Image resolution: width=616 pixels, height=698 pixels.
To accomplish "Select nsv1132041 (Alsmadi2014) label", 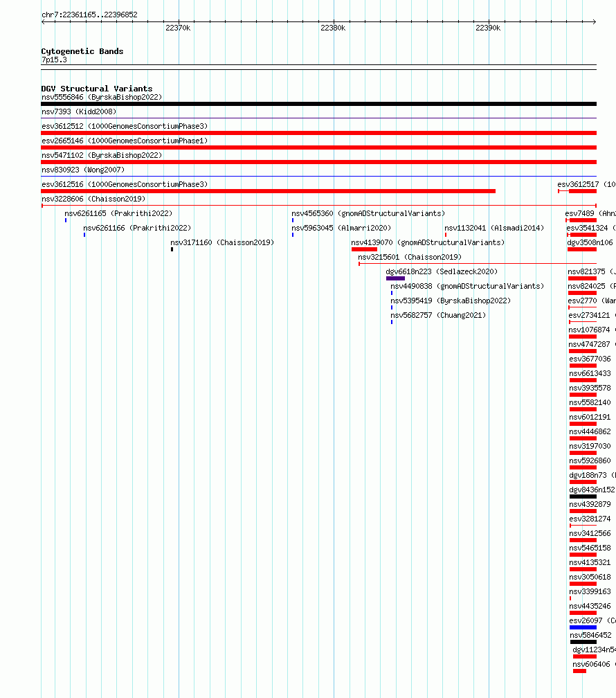I will coord(494,228).
